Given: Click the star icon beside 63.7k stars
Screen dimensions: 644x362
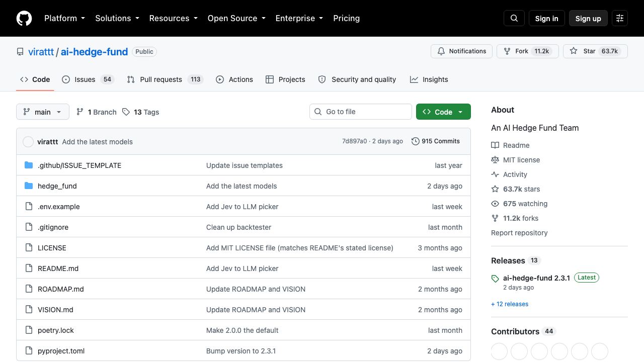Looking at the screenshot, I should click(x=495, y=189).
